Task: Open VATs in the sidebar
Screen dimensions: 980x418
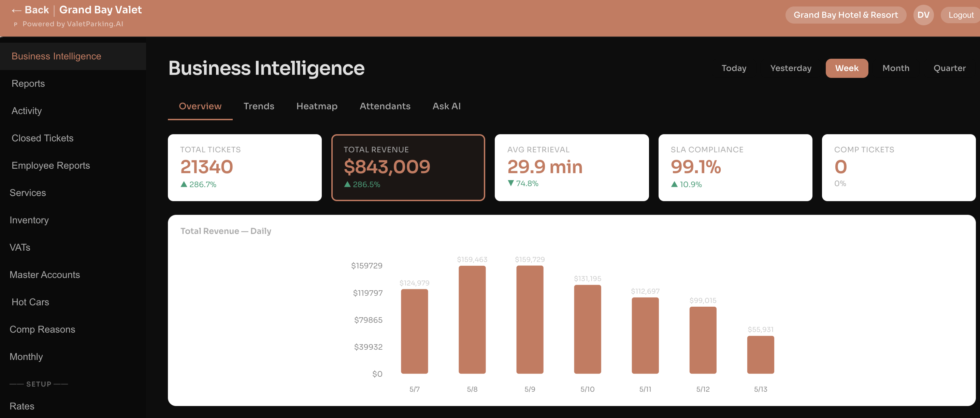Action: pos(73,248)
